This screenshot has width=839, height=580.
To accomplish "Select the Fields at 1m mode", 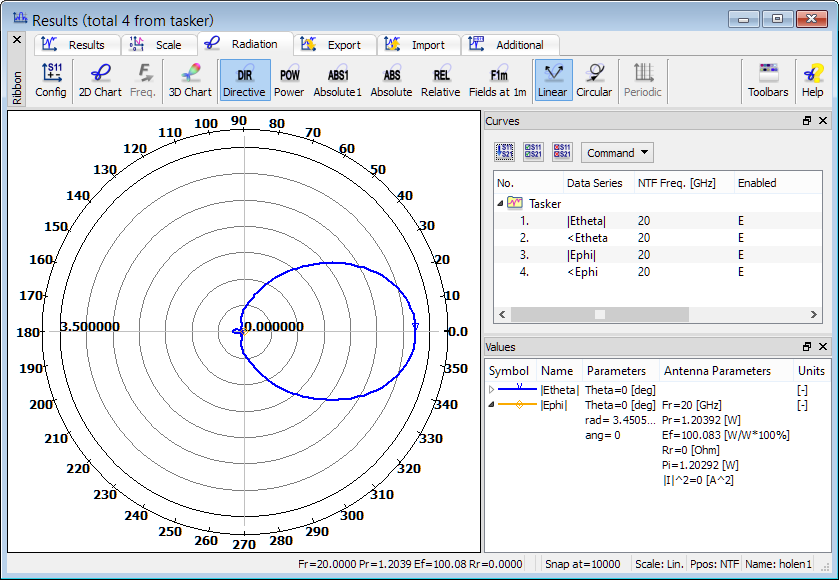I will [497, 80].
